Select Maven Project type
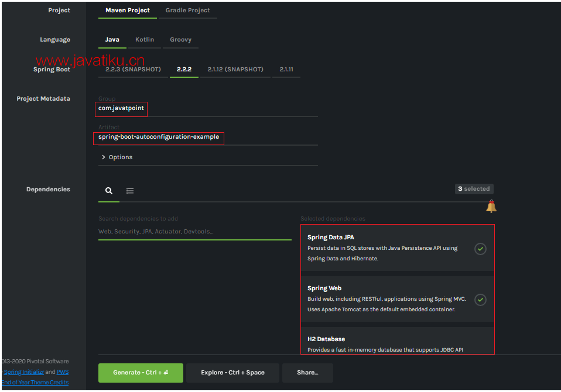 click(x=128, y=11)
